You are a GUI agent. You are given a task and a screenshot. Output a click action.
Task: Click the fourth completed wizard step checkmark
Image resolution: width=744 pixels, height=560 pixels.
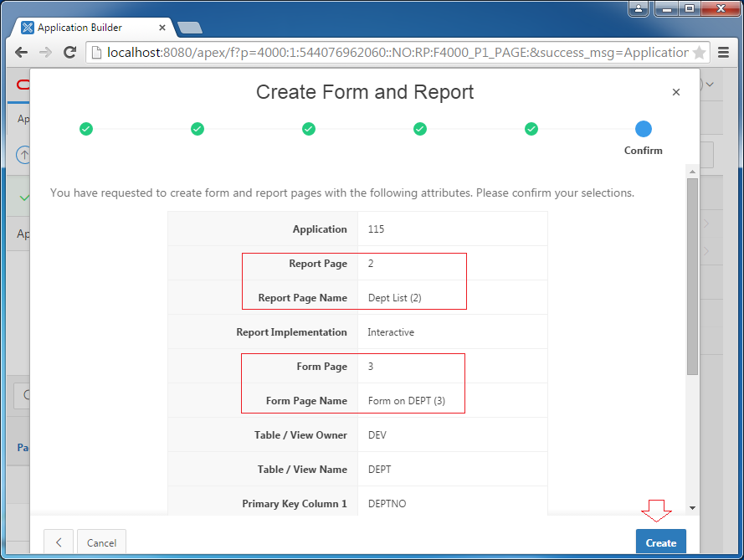pos(420,129)
